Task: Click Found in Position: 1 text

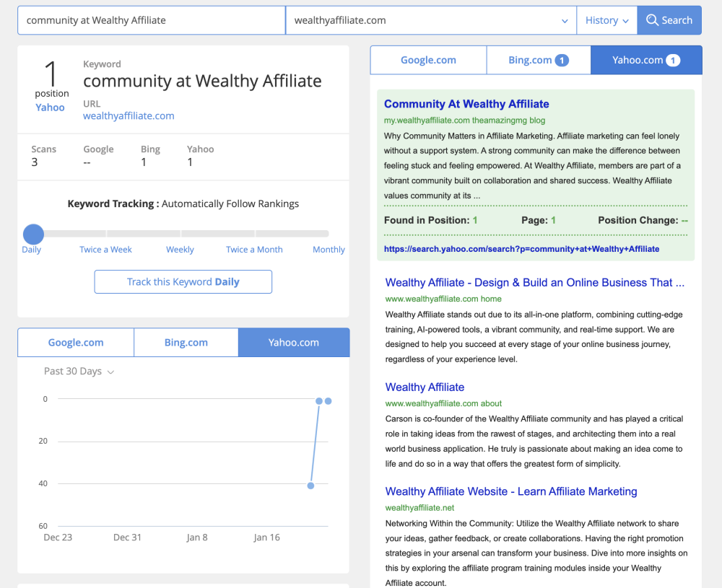Action: tap(430, 220)
